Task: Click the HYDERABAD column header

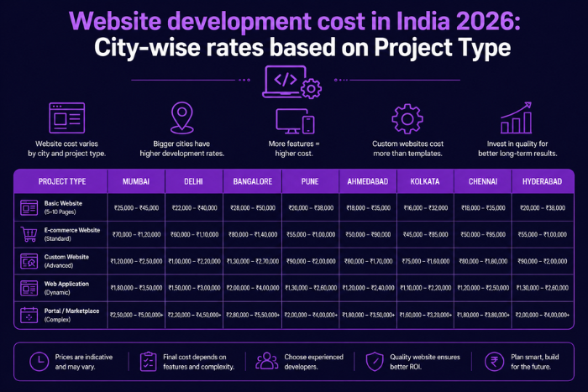Action: coord(543,181)
